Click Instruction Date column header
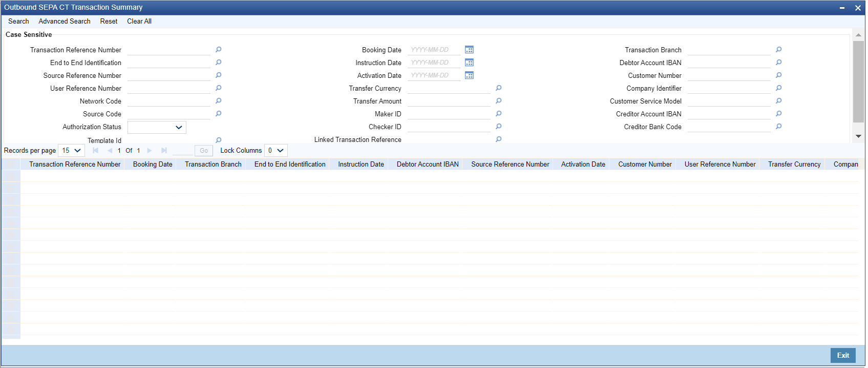868x368 pixels. point(361,164)
